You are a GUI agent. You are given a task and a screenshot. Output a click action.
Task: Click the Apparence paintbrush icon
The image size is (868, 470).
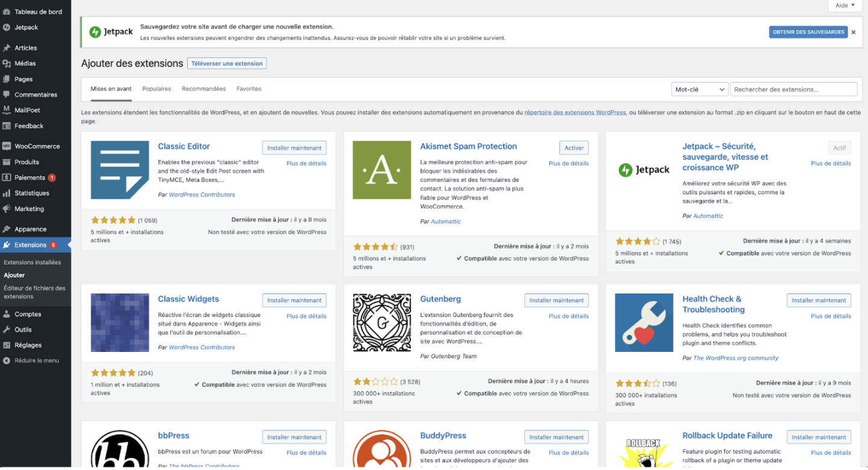click(x=7, y=229)
